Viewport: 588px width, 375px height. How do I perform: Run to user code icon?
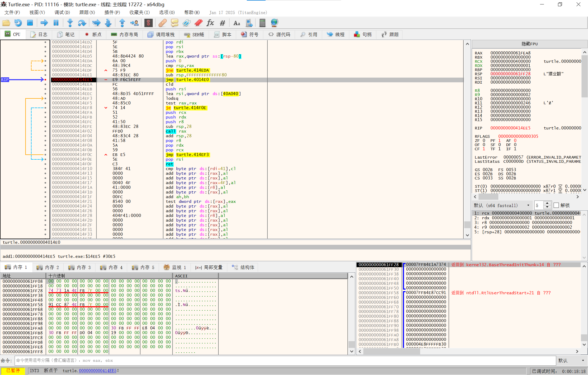pyautogui.click(x=134, y=23)
